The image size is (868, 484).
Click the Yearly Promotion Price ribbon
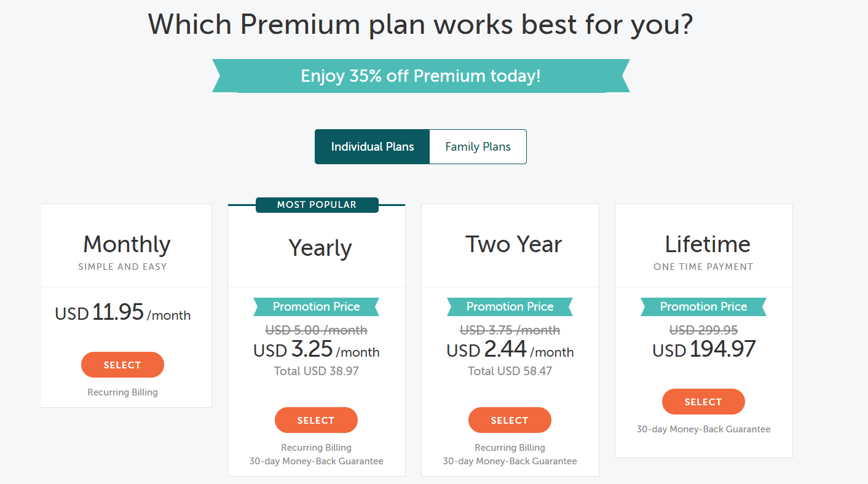point(316,307)
